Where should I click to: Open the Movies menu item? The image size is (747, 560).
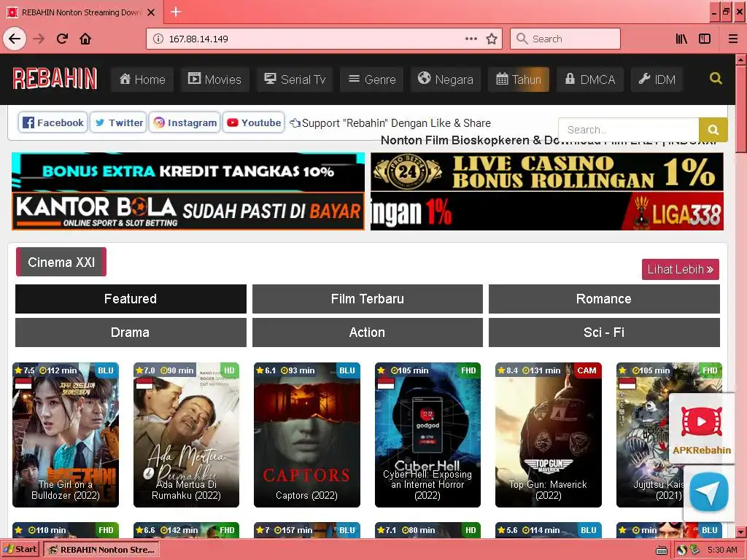(215, 79)
